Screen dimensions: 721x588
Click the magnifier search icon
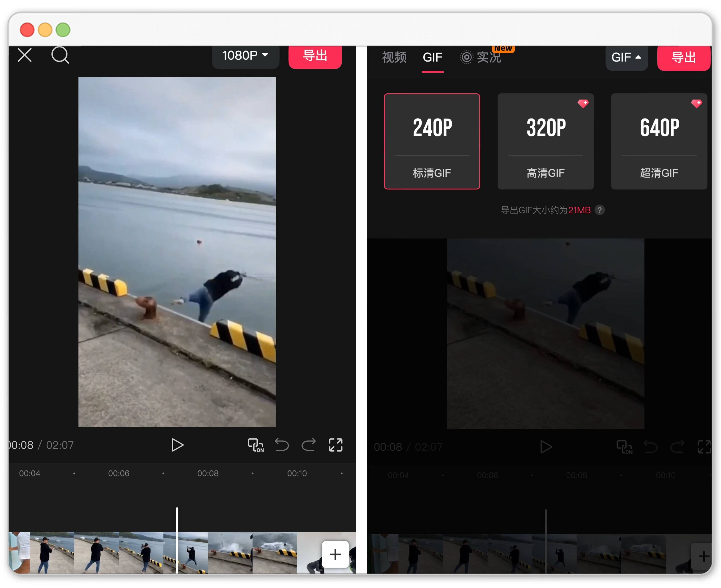[x=60, y=55]
